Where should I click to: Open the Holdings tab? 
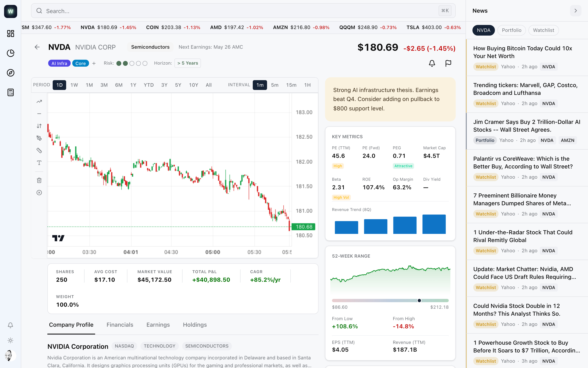pyautogui.click(x=195, y=325)
